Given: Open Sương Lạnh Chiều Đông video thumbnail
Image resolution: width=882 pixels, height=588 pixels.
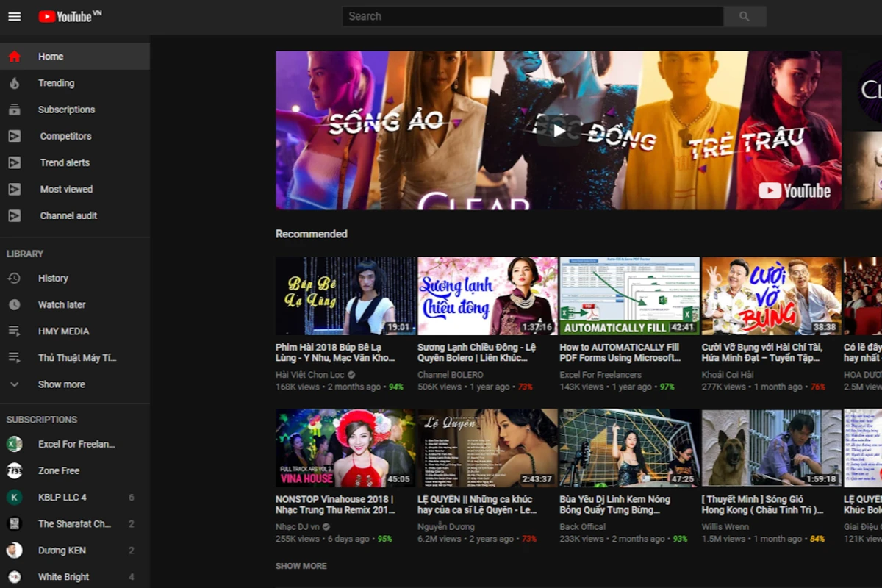Looking at the screenshot, I should (x=487, y=295).
